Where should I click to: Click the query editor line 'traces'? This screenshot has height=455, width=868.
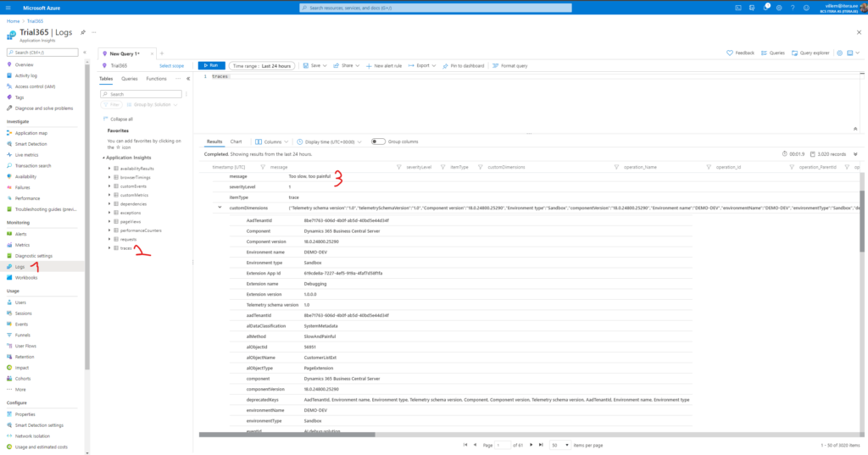coord(220,76)
